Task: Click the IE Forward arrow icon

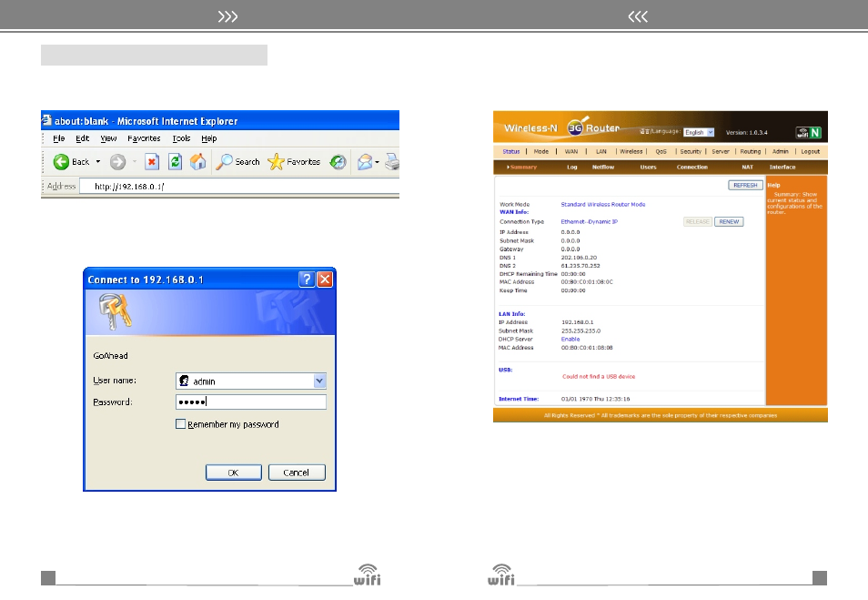Action: coord(117,162)
